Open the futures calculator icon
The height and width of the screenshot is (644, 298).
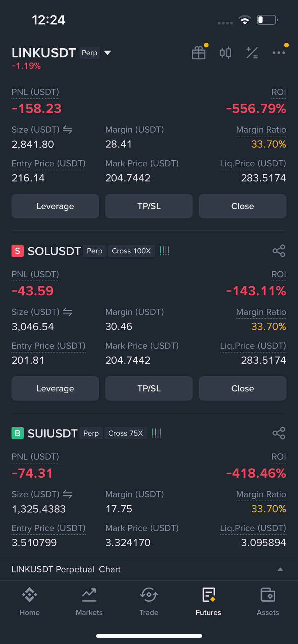[x=252, y=53]
